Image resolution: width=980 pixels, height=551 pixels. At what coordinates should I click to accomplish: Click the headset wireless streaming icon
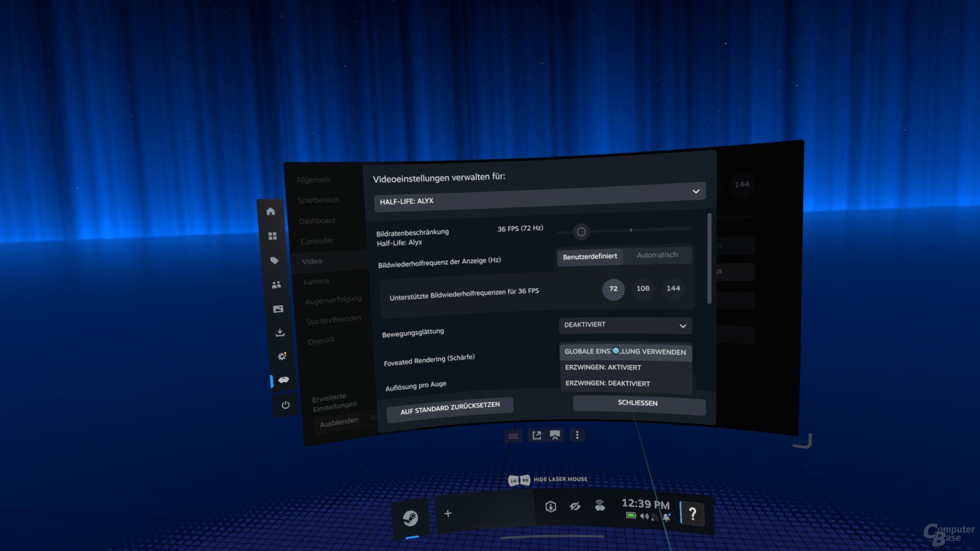click(600, 506)
